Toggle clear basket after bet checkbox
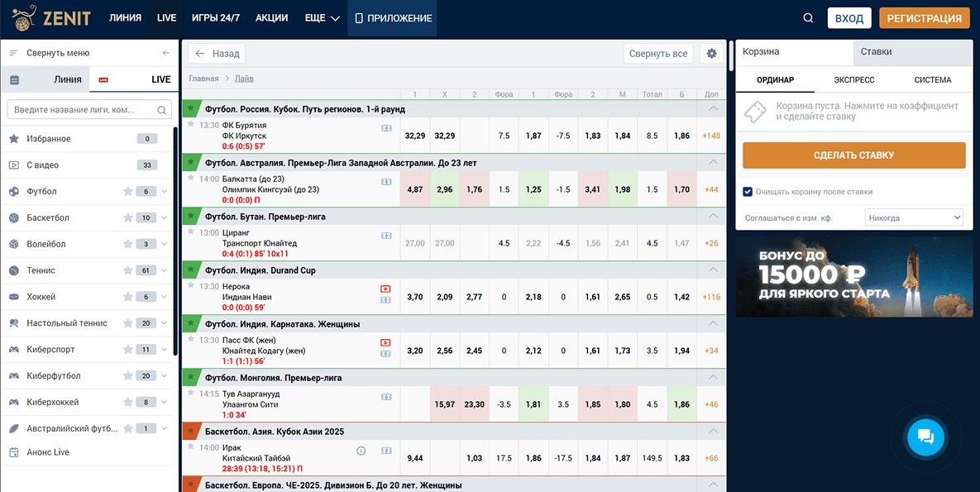980x492 pixels. 748,192
